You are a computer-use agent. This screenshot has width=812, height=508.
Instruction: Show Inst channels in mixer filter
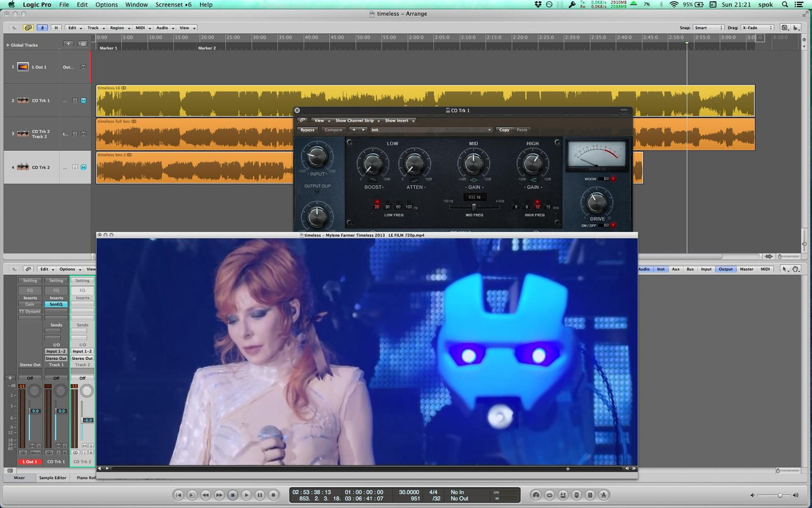coord(660,269)
